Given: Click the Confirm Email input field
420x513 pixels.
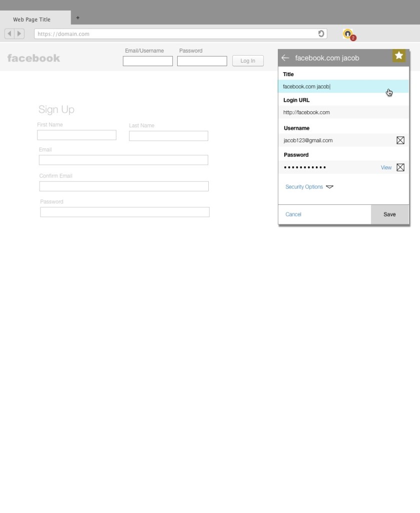Looking at the screenshot, I should [124, 186].
